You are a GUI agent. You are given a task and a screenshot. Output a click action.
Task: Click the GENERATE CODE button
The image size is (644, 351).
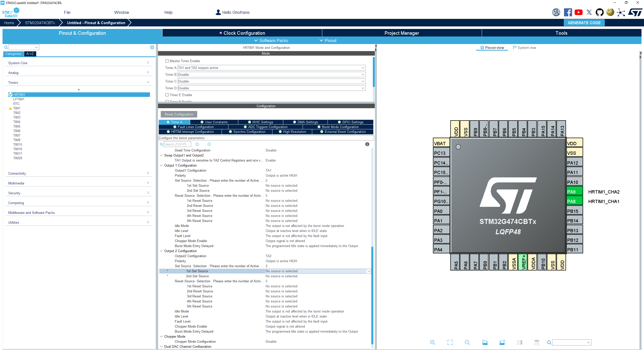[x=584, y=23]
